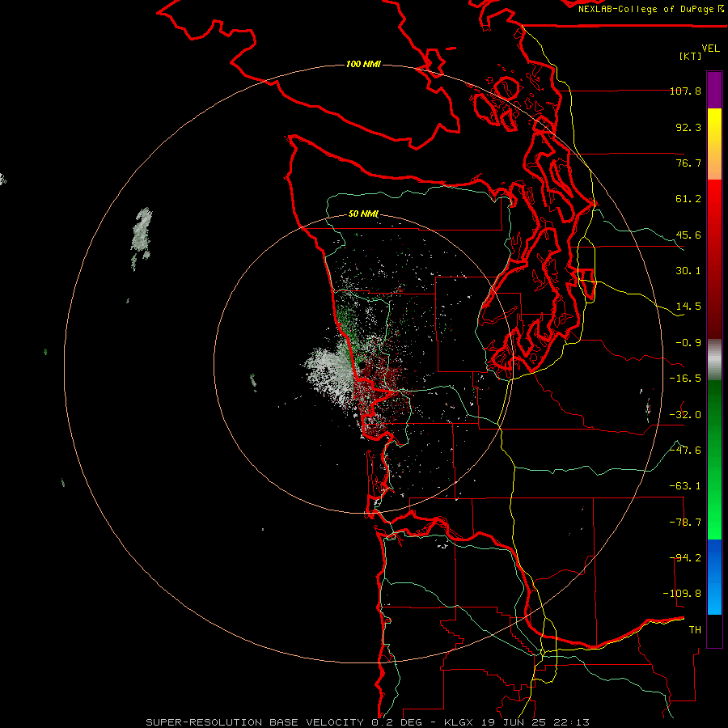The image size is (728, 728).
Task: Select the 92.3 velocity scale value
Action: [688, 127]
